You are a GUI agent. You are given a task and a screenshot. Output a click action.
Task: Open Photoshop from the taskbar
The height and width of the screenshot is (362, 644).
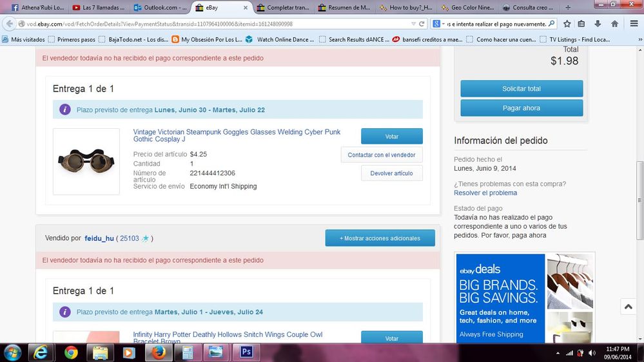[246, 352]
